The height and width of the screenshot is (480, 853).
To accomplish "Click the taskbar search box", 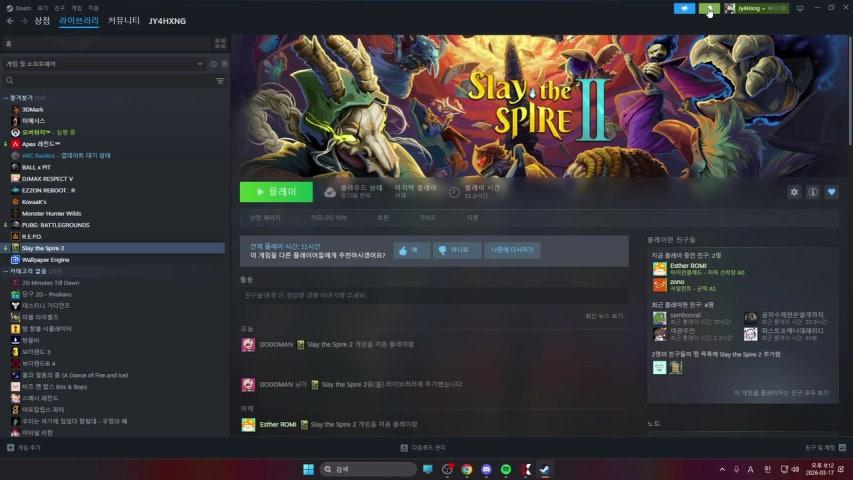I will click(368, 469).
